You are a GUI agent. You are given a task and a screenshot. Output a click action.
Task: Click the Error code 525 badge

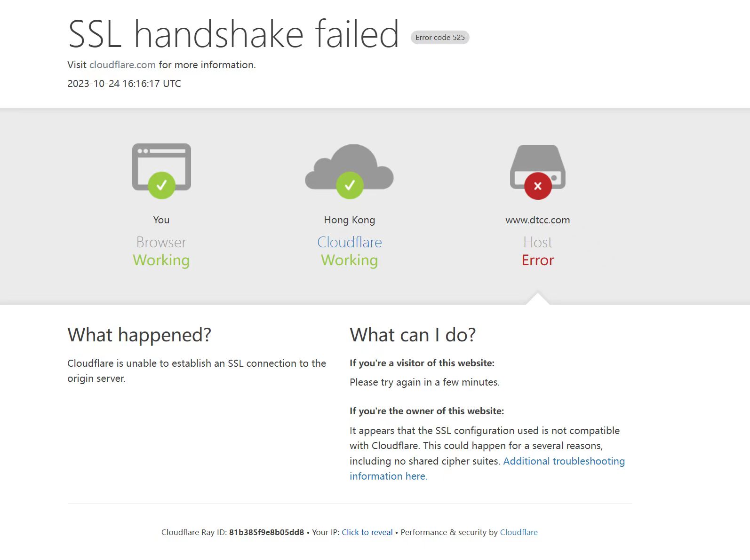pos(440,38)
